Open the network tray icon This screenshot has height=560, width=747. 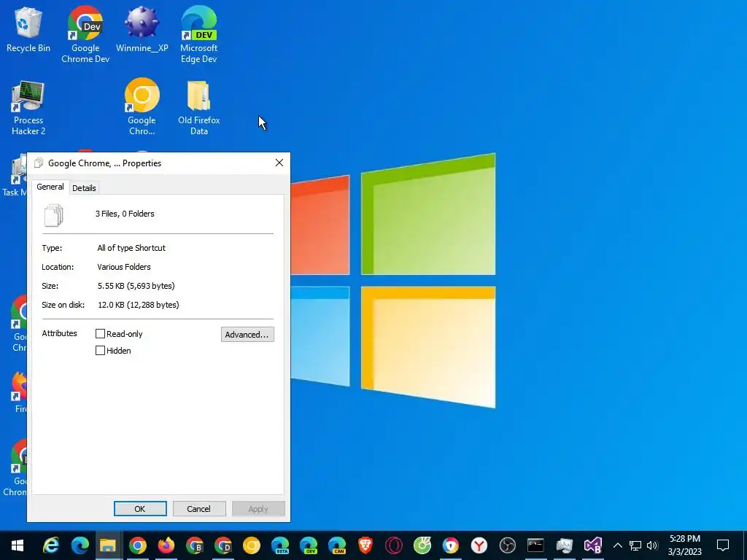635,545
